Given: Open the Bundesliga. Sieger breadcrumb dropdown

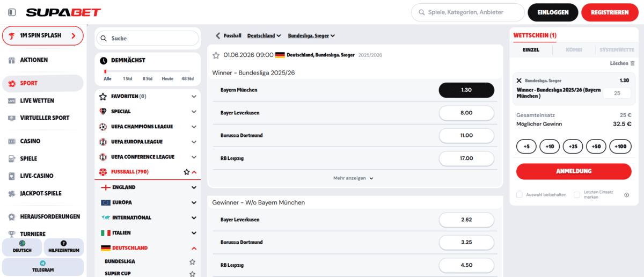Looking at the screenshot, I should click(311, 36).
